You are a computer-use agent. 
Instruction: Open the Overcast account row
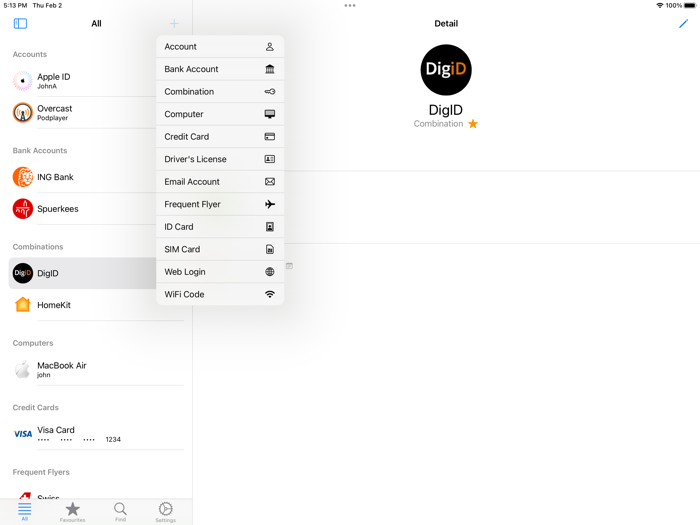tap(83, 112)
